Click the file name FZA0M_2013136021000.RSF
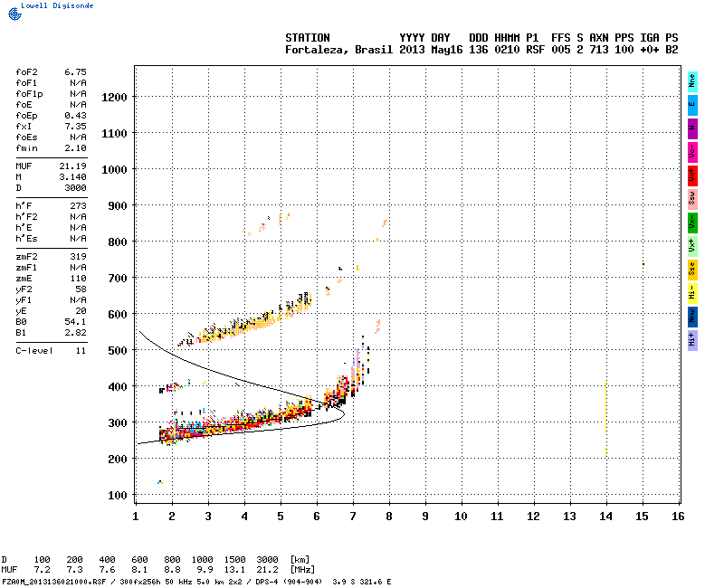Screen dimensions: 724x588 [54, 582]
